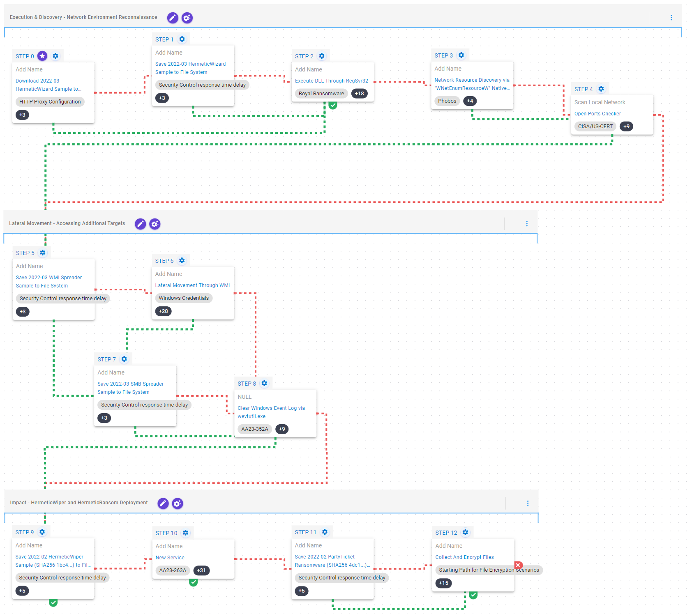The height and width of the screenshot is (616, 692).
Task: Expand the +18 tags on STEP 2
Action: [x=359, y=94]
